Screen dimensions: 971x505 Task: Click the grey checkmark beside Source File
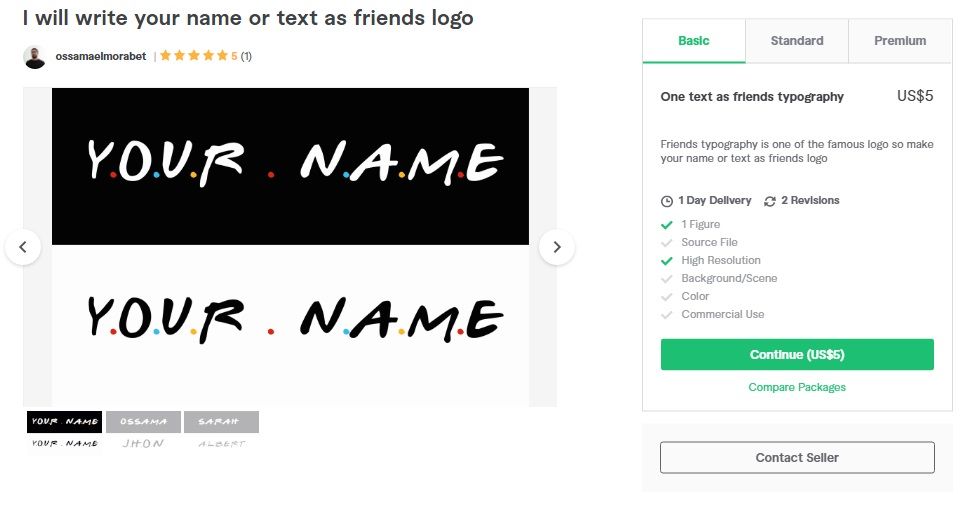tap(667, 243)
